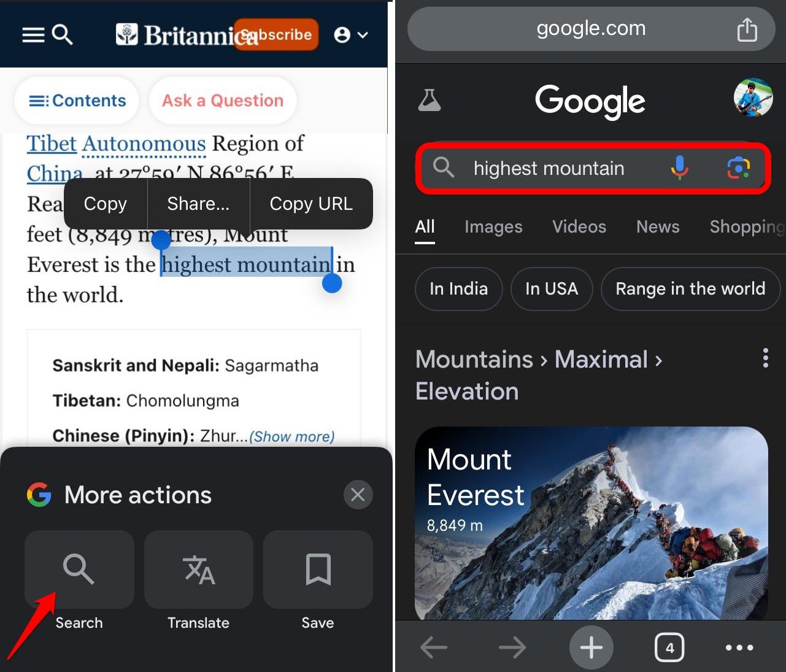Image resolution: width=786 pixels, height=672 pixels.
Task: Open new tab with plus button
Action: tap(591, 647)
